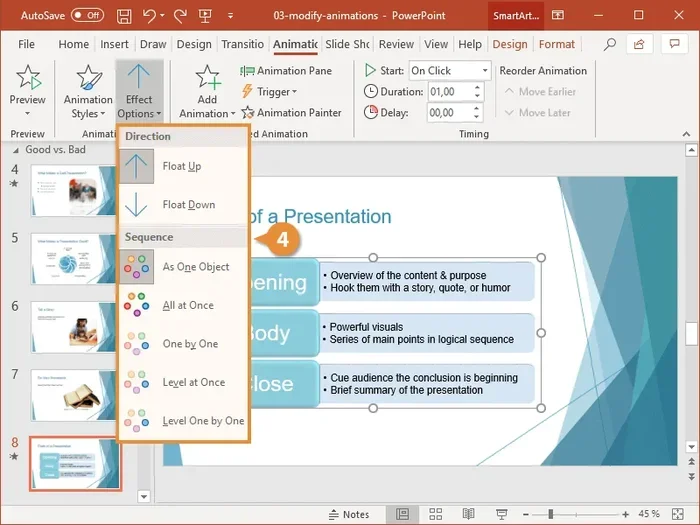
Task: Choose One by One sequence
Action: [x=183, y=344]
